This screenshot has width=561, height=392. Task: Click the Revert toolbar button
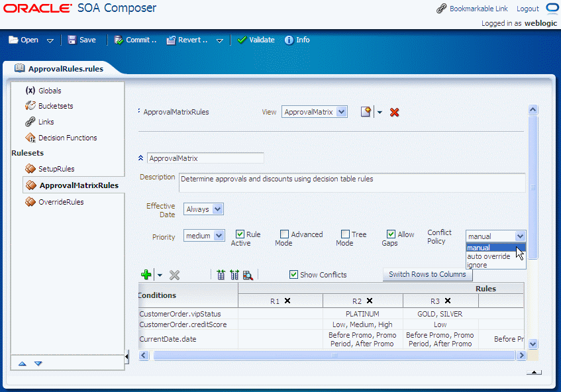[x=187, y=40]
